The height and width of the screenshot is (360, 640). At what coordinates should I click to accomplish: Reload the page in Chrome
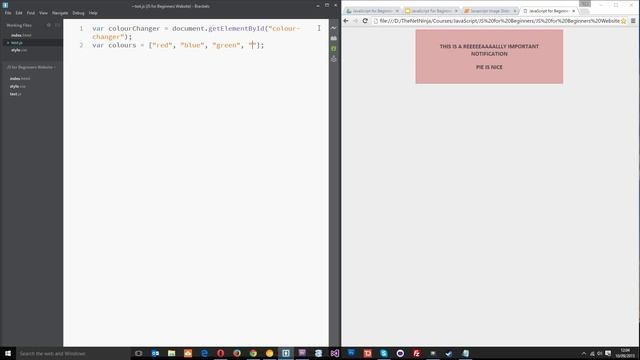pos(365,21)
